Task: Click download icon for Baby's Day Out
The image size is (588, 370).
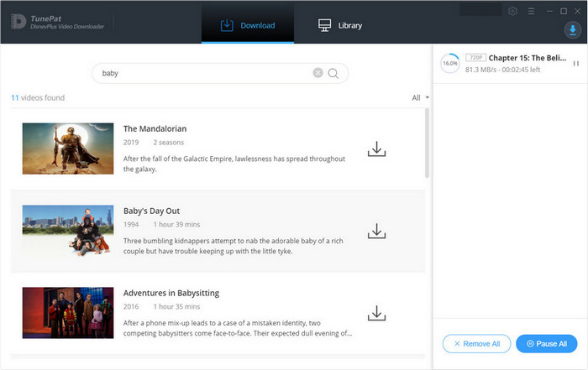Action: 376,231
